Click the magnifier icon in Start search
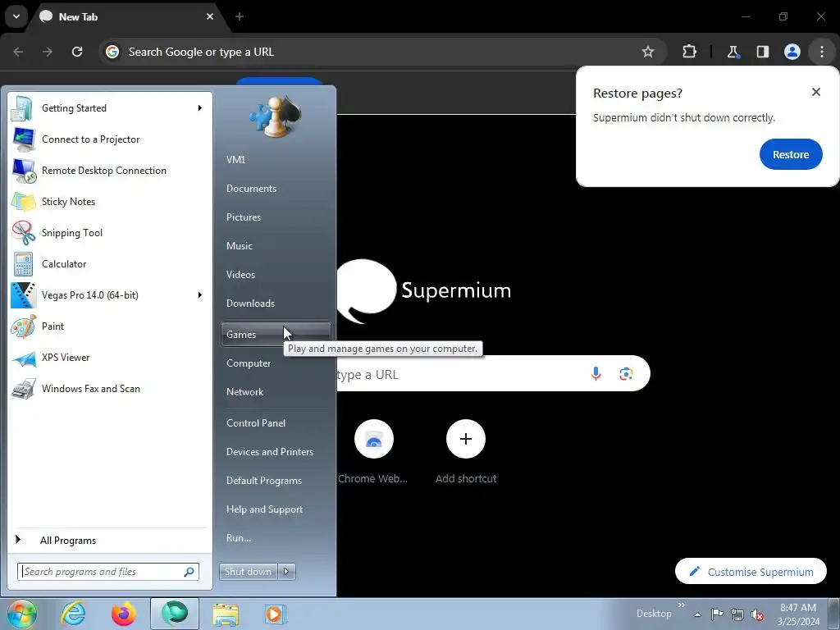 pos(189,572)
